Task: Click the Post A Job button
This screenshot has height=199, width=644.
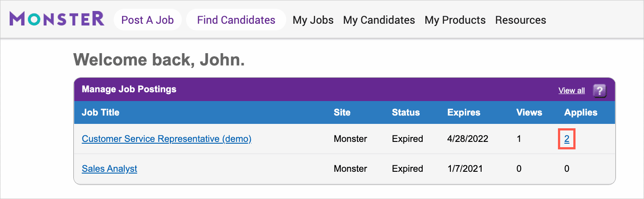Action: pyautogui.click(x=148, y=20)
